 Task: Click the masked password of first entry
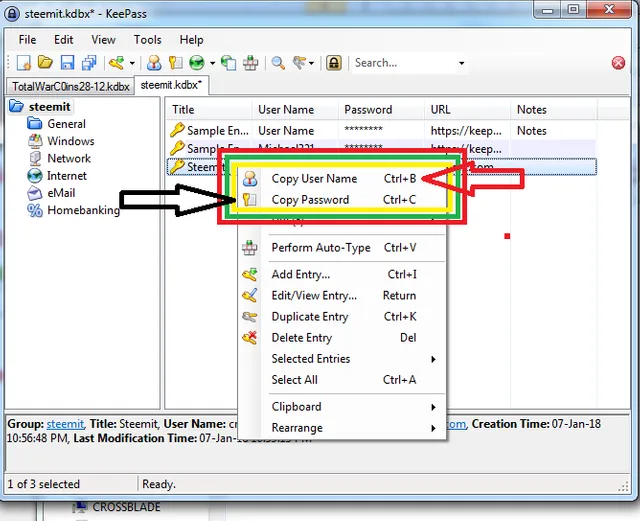tap(363, 130)
